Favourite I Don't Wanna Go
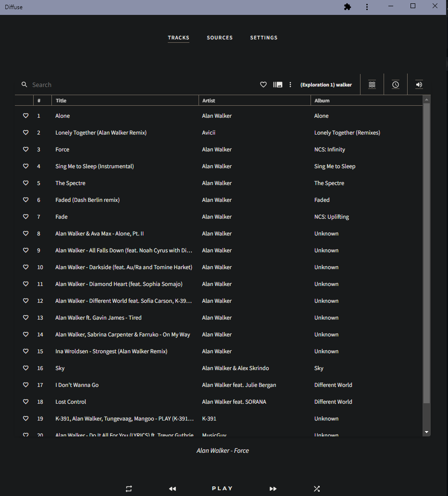This screenshot has width=448, height=496. (25, 384)
